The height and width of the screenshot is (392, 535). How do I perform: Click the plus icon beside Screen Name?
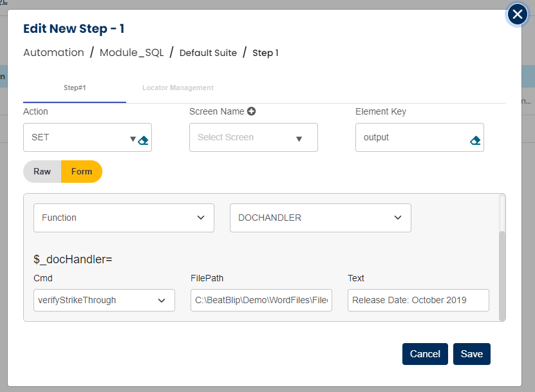click(x=252, y=111)
